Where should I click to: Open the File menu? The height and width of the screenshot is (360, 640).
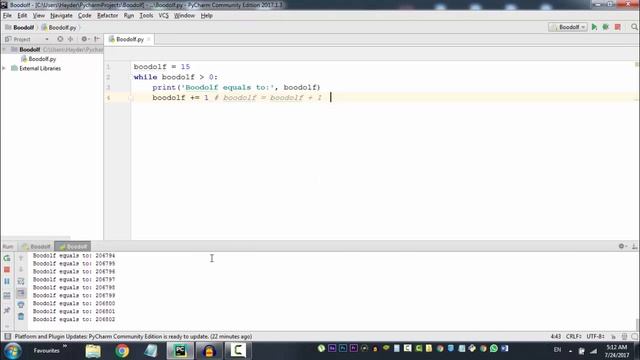(x=7, y=16)
